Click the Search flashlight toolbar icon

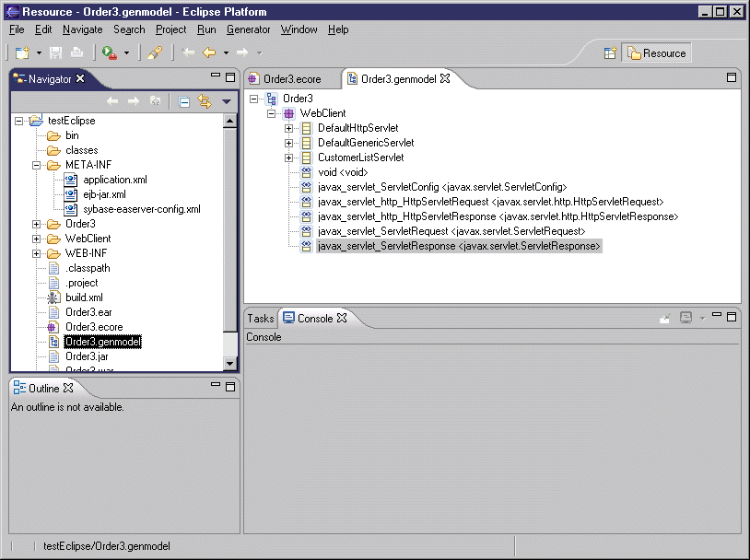click(x=155, y=53)
